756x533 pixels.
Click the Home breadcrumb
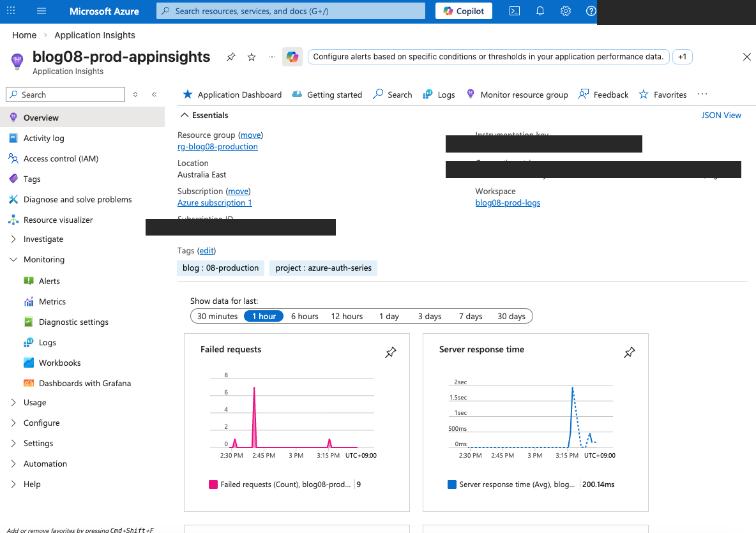24,35
